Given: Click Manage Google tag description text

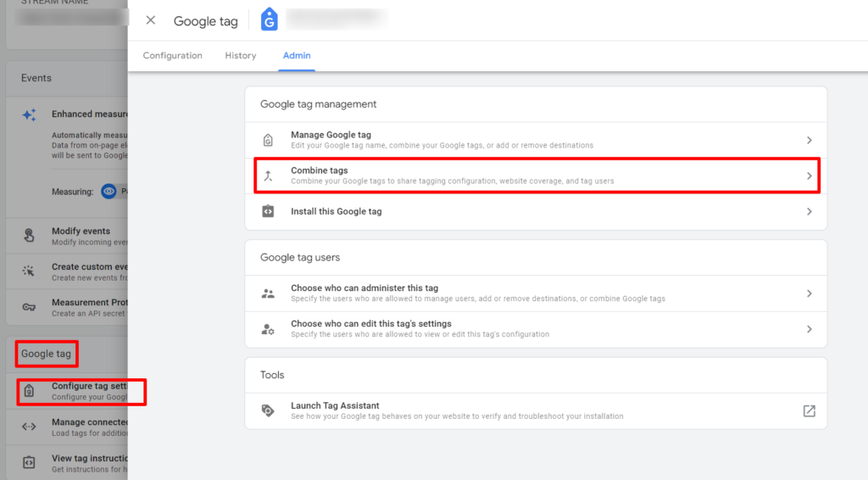Looking at the screenshot, I should (x=442, y=145).
